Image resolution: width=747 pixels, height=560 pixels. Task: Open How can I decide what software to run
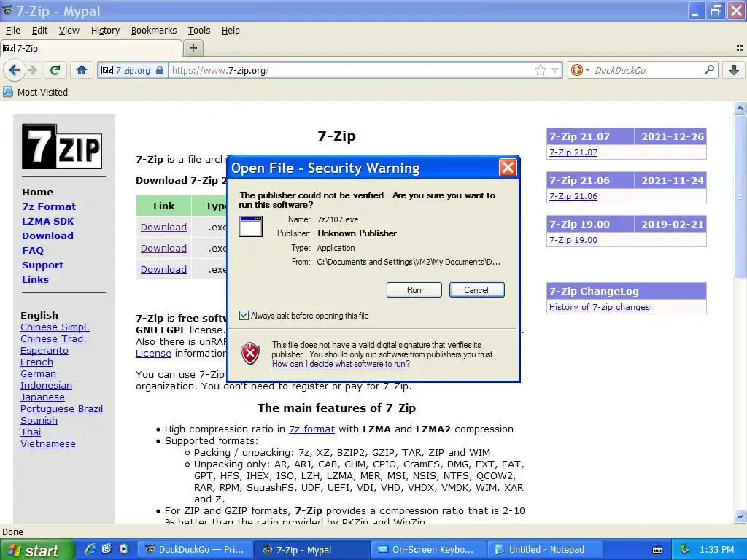point(341,364)
